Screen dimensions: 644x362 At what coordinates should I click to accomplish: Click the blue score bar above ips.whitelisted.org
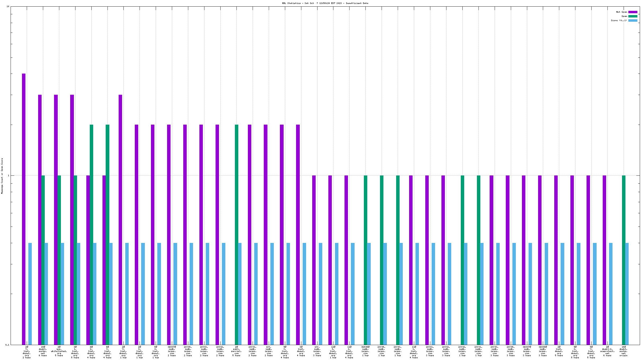pyautogui.click(x=62, y=294)
